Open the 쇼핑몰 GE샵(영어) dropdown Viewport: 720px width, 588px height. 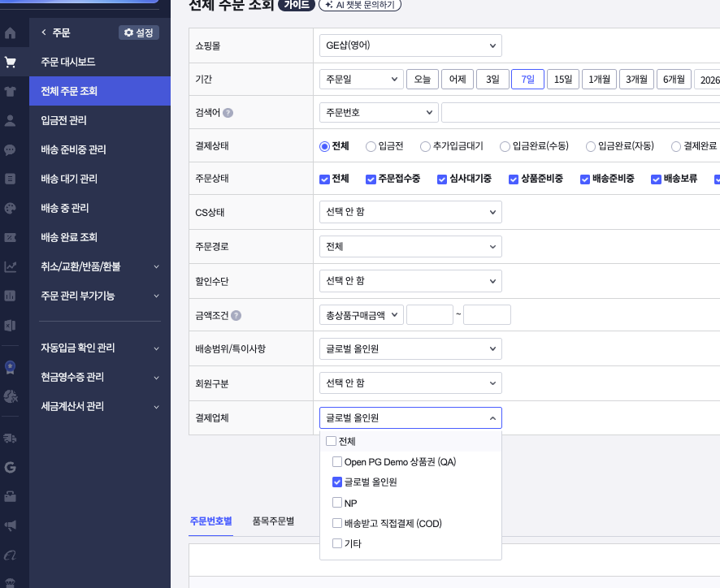pos(410,45)
